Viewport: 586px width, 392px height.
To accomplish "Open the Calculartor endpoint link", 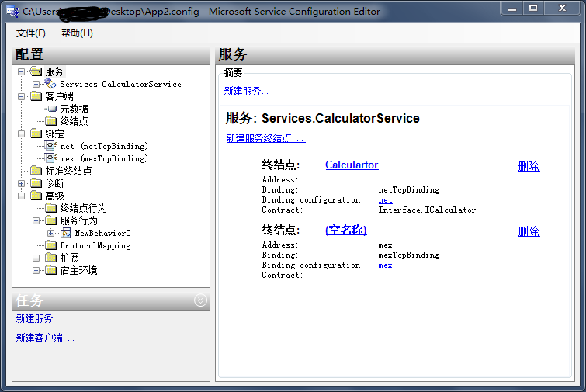I will point(352,165).
